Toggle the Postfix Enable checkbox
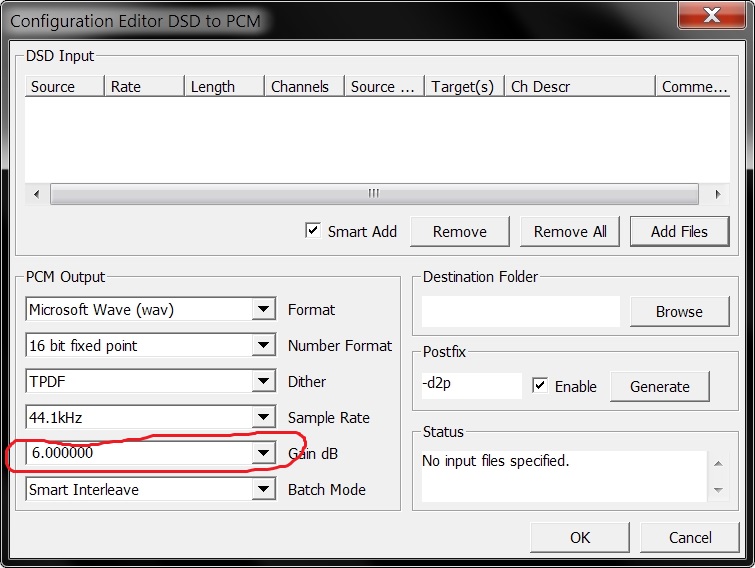The image size is (755, 568). (x=540, y=386)
